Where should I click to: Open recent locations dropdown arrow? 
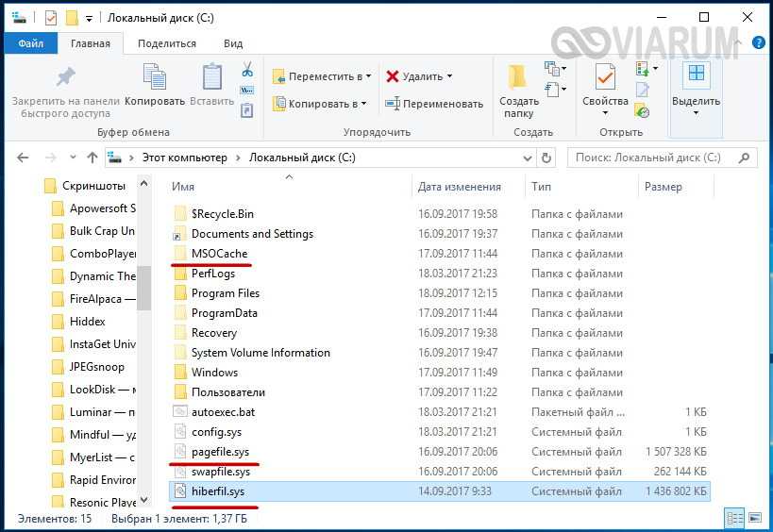(73, 158)
